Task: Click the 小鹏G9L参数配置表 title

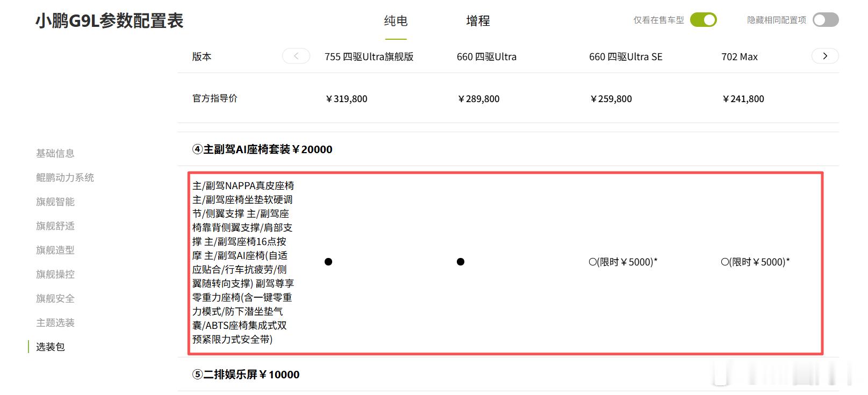Action: tap(110, 21)
